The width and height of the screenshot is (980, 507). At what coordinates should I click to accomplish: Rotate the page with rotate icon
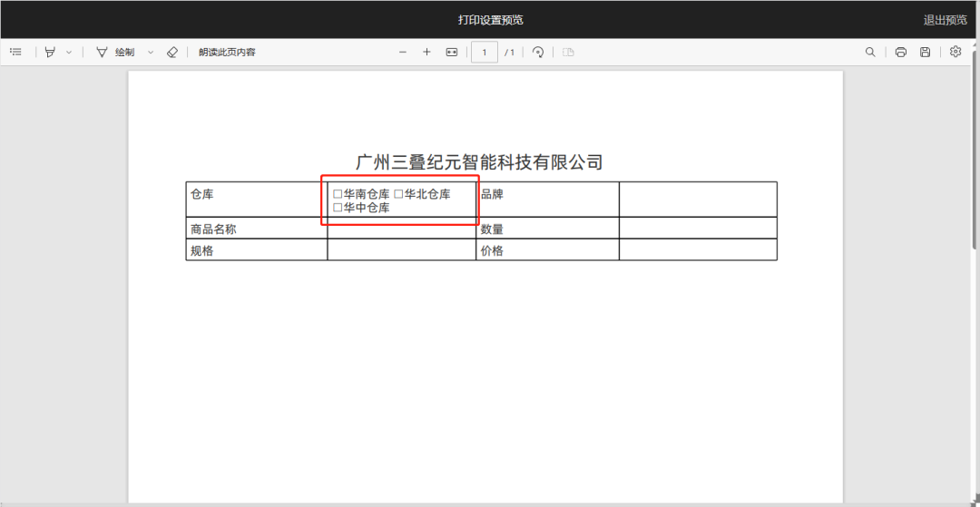tap(538, 53)
